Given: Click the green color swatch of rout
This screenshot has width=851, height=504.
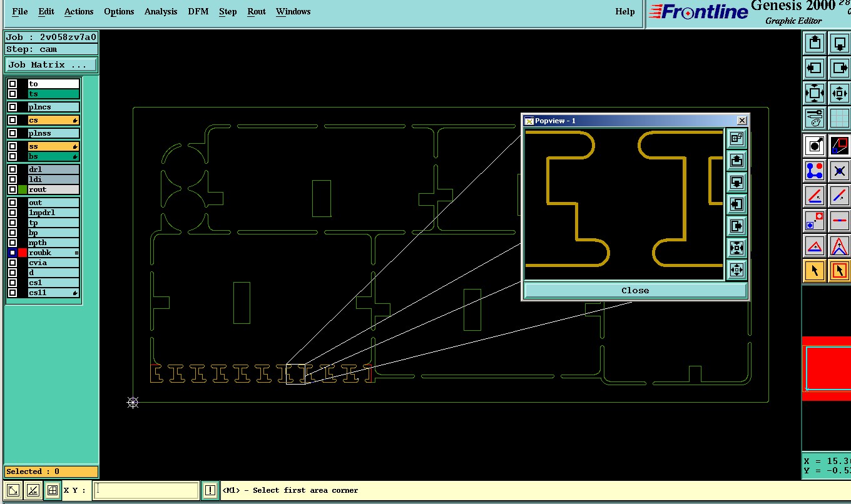Looking at the screenshot, I should (x=23, y=189).
